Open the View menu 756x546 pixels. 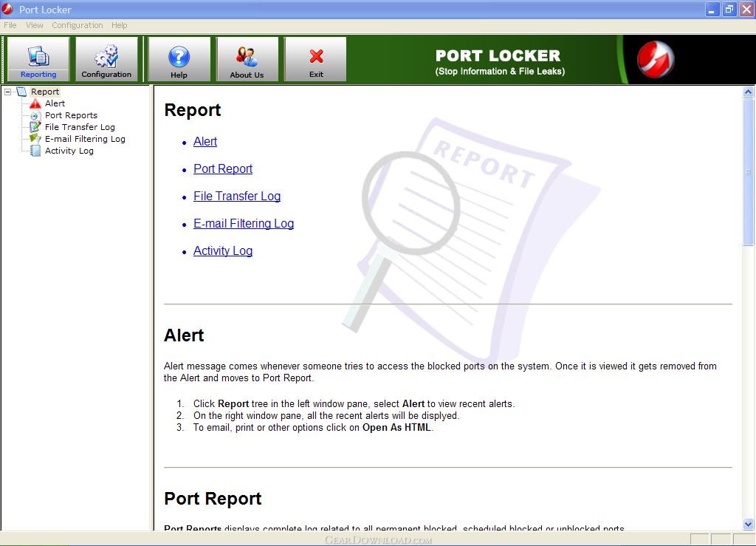(34, 25)
